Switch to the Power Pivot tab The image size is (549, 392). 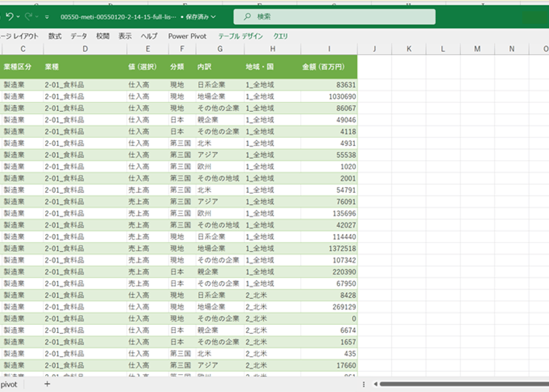(x=187, y=36)
